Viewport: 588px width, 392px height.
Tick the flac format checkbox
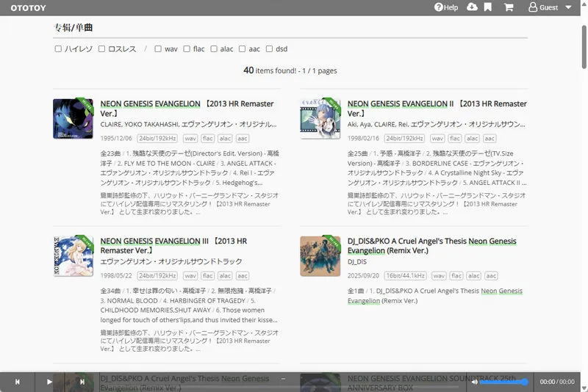[x=187, y=49]
